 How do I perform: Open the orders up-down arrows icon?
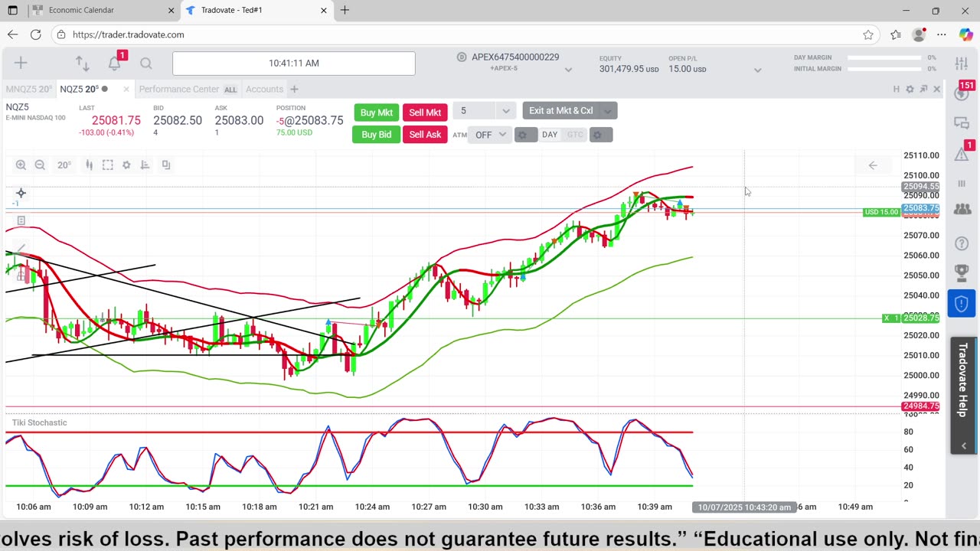click(x=82, y=64)
